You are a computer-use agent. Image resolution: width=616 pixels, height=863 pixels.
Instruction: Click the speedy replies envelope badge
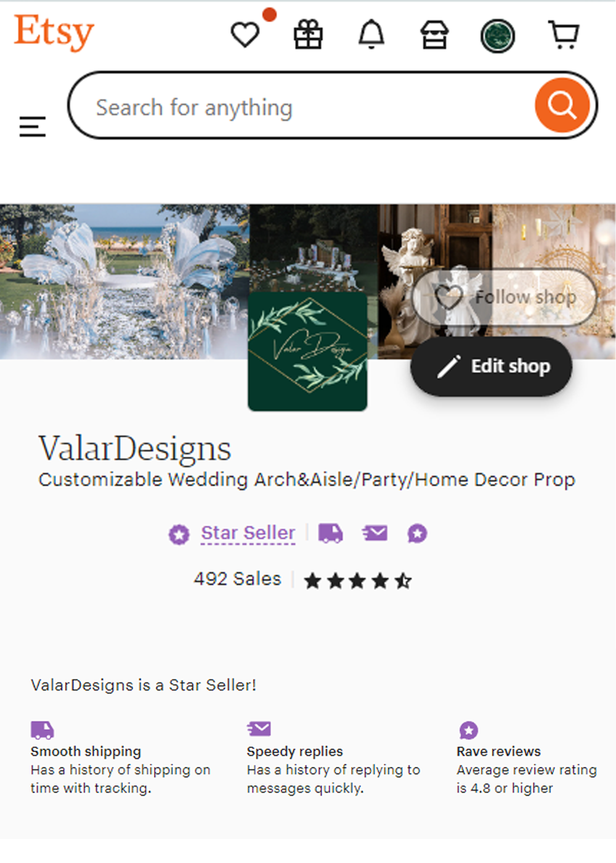pyautogui.click(x=375, y=533)
